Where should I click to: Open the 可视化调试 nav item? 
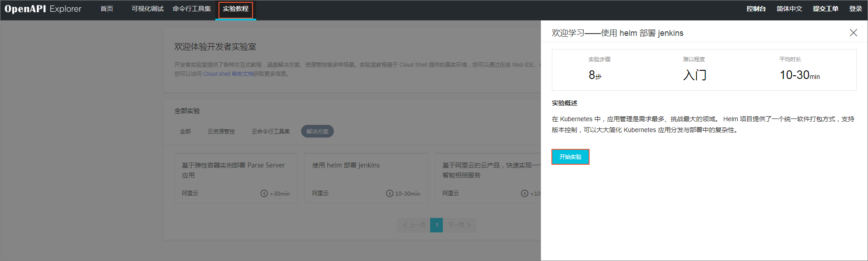tap(148, 9)
